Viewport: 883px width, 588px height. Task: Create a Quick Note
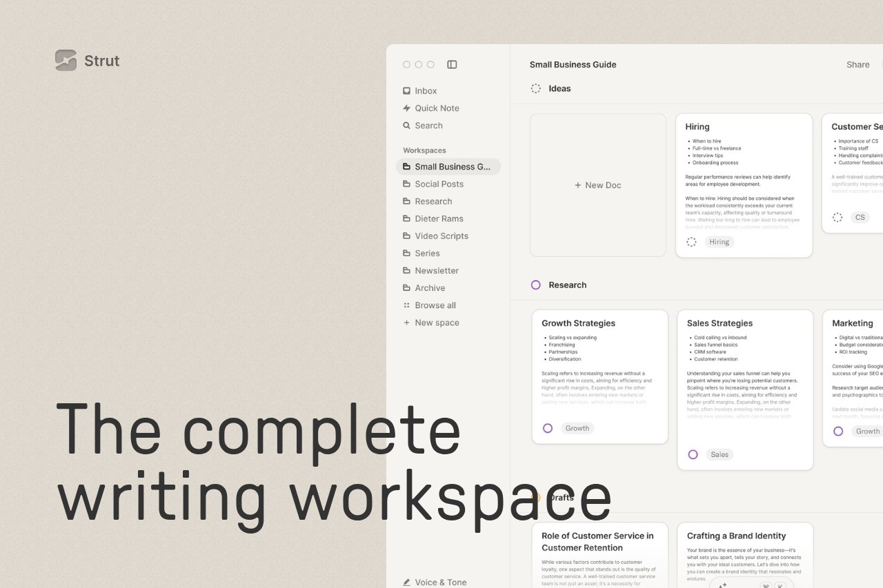coord(437,108)
